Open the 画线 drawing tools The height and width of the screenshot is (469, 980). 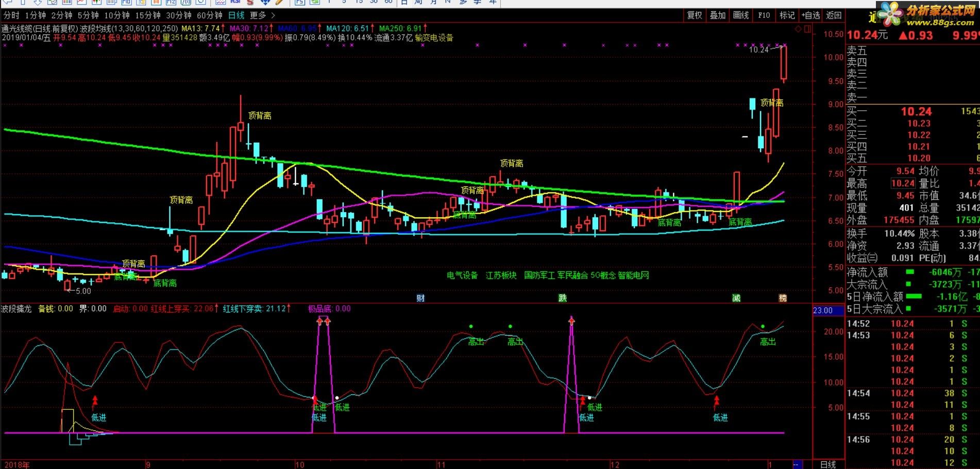741,15
